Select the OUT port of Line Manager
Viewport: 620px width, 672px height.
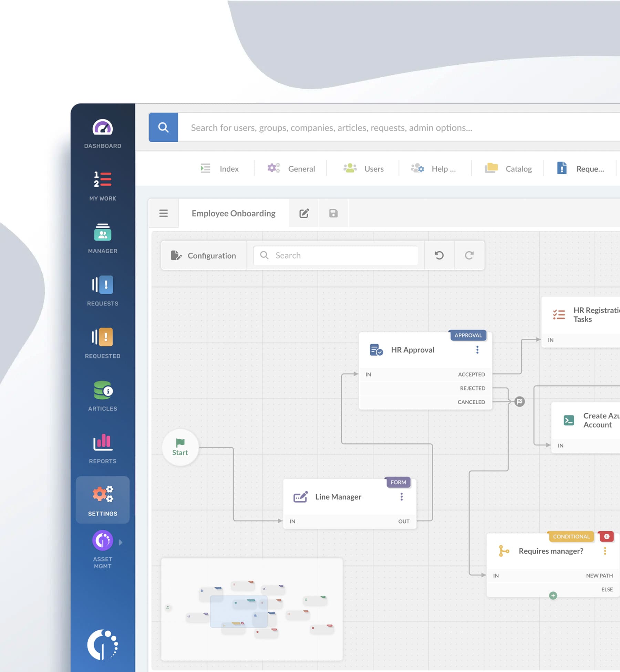404,521
